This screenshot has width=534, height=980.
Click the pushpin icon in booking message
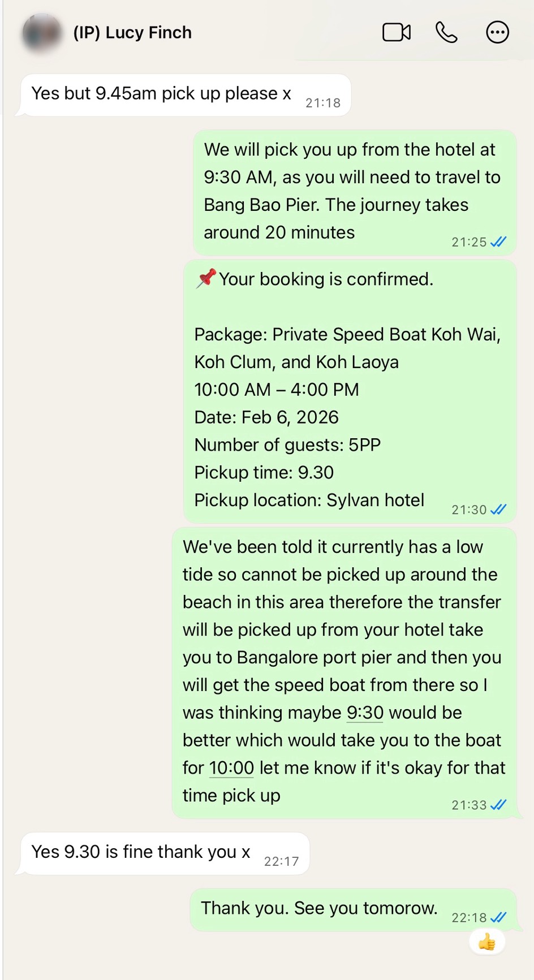(206, 278)
